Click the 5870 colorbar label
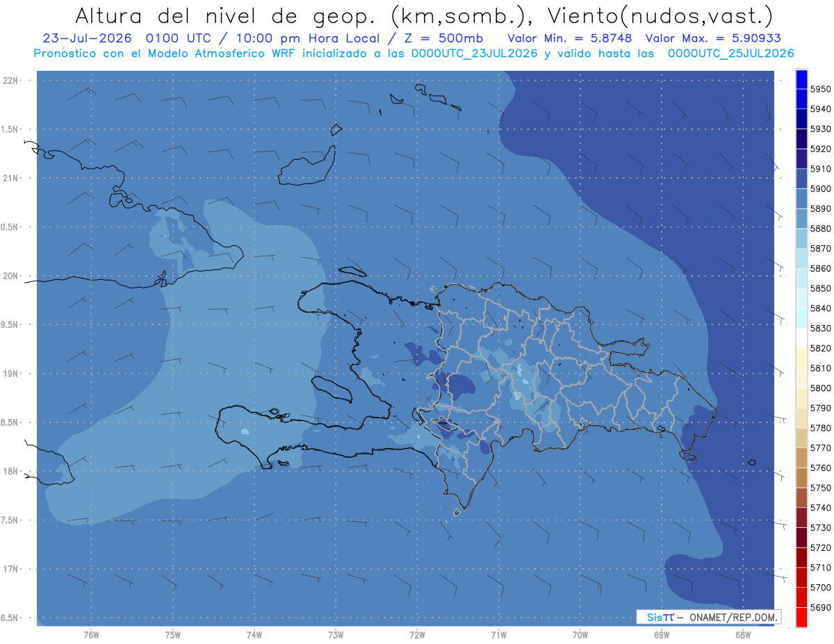The image size is (834, 644). tap(821, 248)
